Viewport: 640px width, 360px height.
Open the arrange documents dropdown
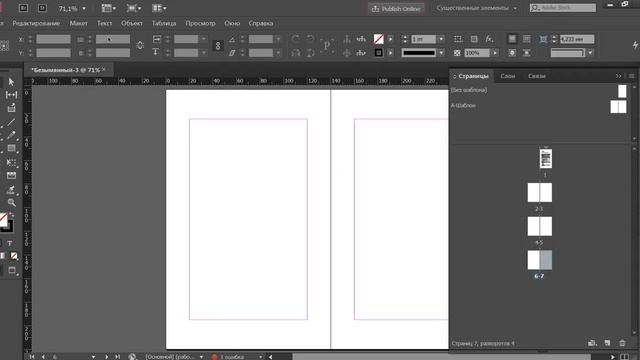tap(159, 8)
